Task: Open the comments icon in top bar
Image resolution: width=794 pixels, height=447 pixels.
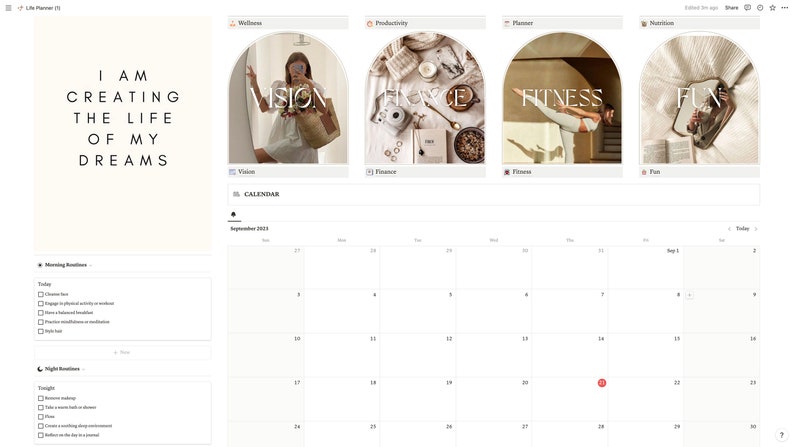Action: click(747, 8)
